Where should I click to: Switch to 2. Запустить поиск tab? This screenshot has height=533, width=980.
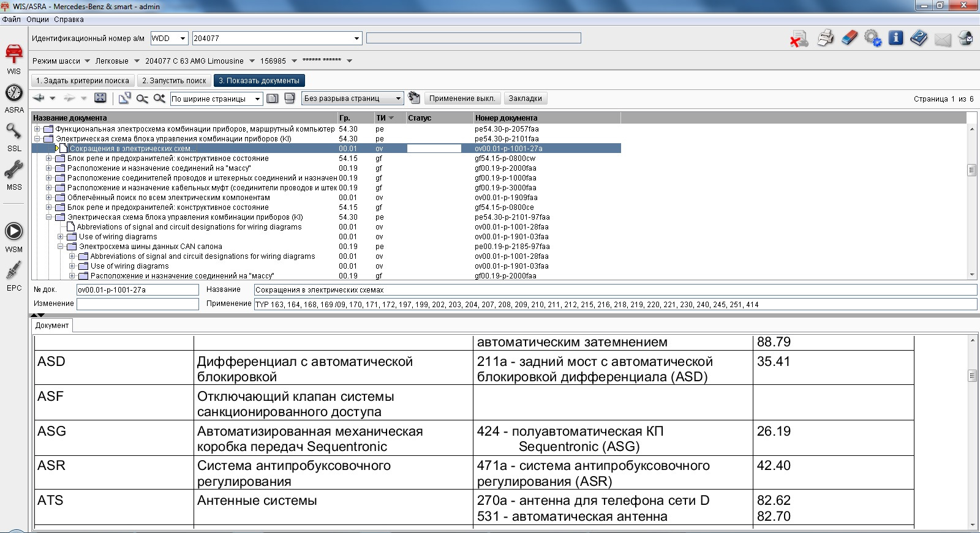pos(175,81)
